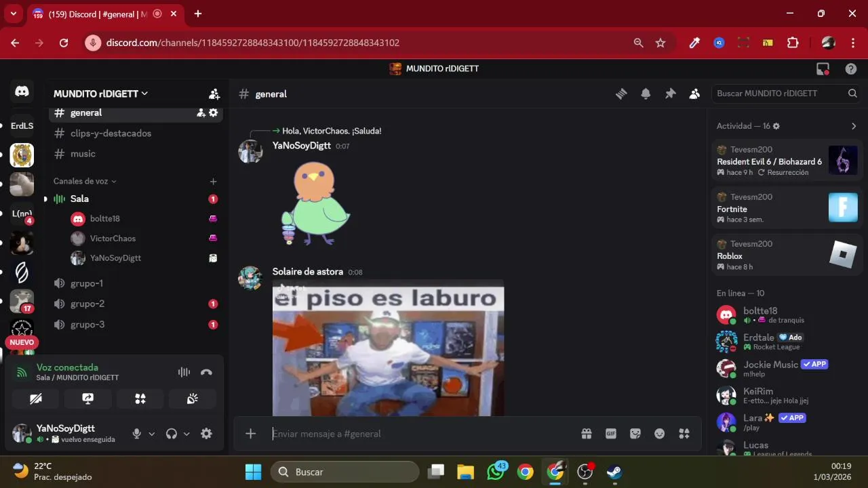Open apps launcher icon in message bar
The width and height of the screenshot is (868, 488).
pyautogui.click(x=684, y=434)
